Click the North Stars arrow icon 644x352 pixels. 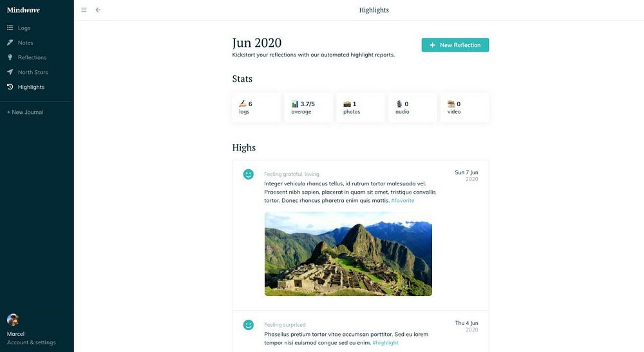click(10, 72)
